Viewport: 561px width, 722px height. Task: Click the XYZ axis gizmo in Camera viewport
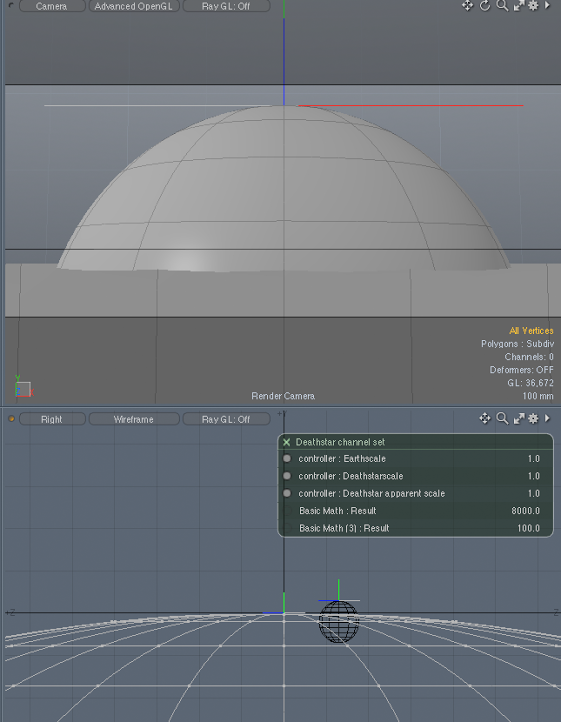pos(23,386)
